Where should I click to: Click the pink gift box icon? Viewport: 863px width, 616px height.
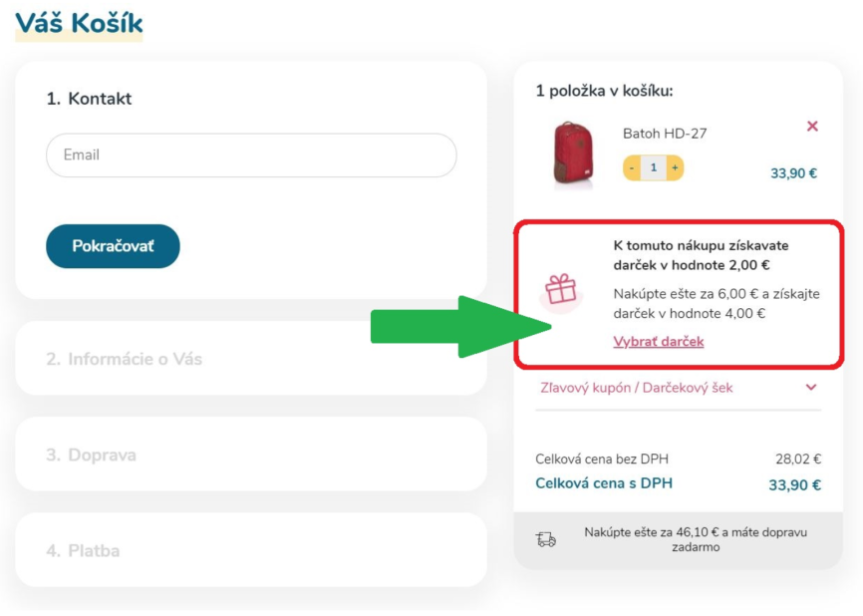(560, 291)
